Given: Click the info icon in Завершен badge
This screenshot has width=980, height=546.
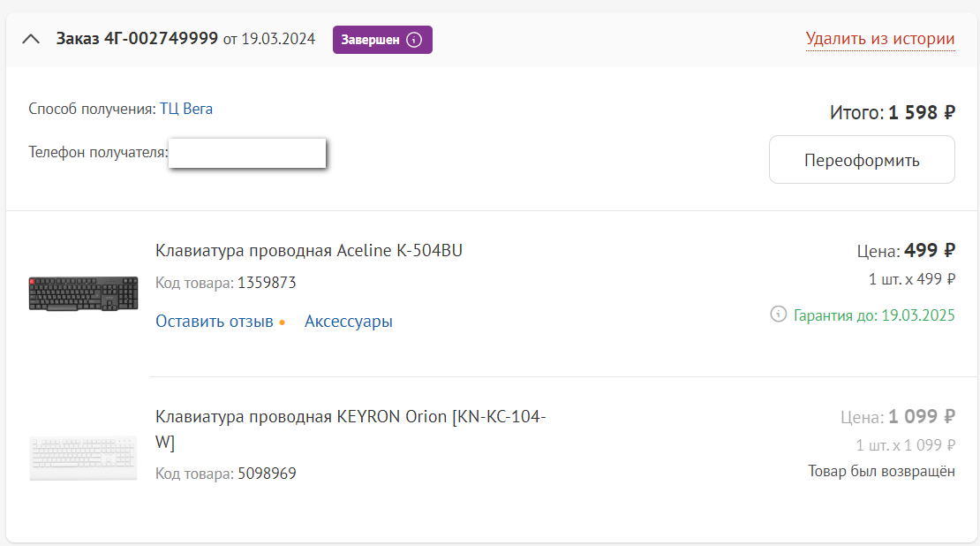Looking at the screenshot, I should (414, 40).
